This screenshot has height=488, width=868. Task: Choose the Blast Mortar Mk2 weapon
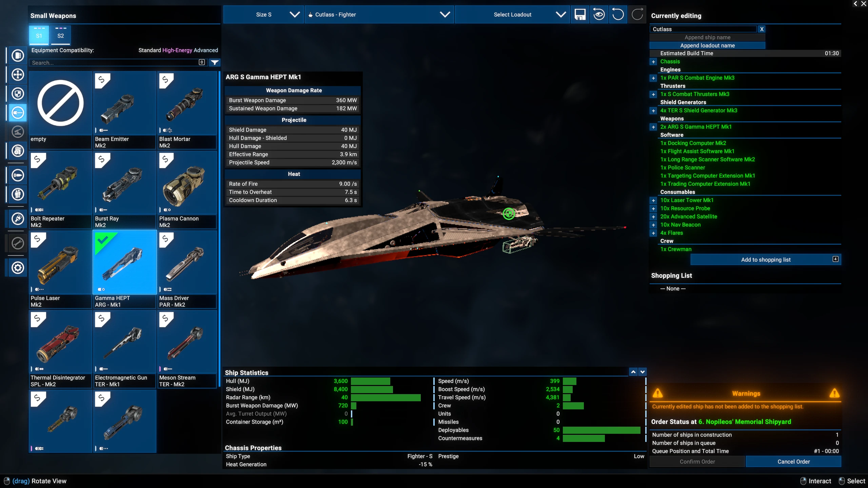(x=188, y=110)
